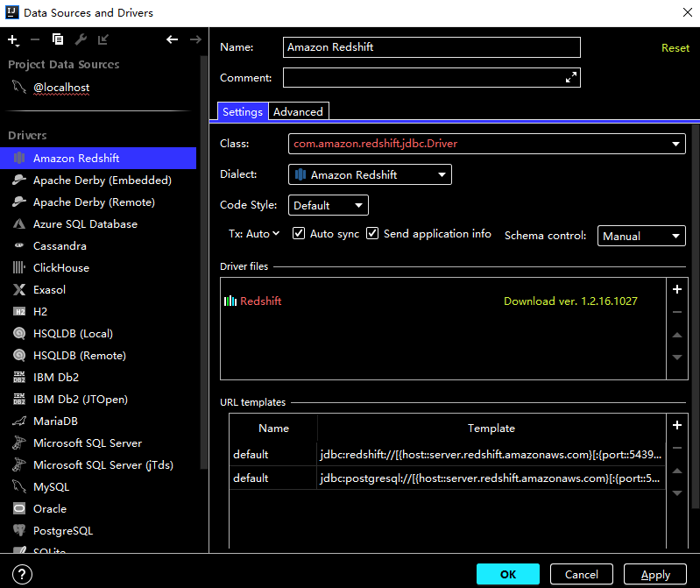Viewport: 700px width, 588px height.
Task: Open the Code Style dropdown
Action: (x=329, y=205)
